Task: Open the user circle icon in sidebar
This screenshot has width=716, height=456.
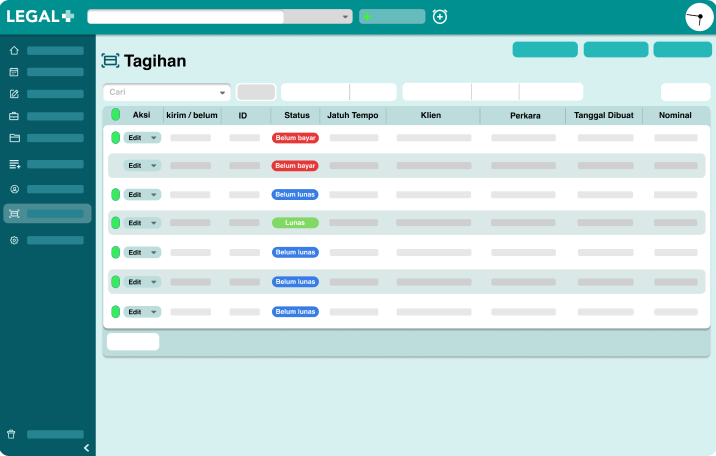Action: tap(14, 189)
